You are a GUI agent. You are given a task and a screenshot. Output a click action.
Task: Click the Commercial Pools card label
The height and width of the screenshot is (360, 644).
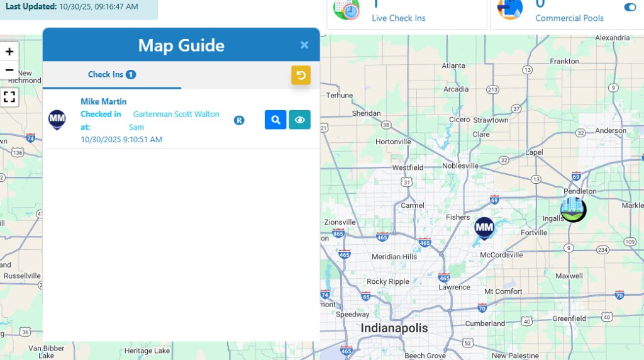coord(569,18)
